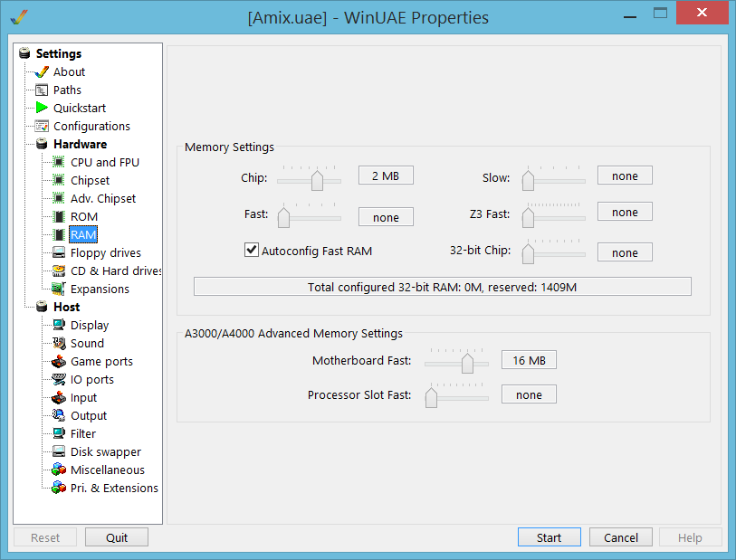Click the Z3 Fast slider thumb
736x560 pixels.
(528, 218)
